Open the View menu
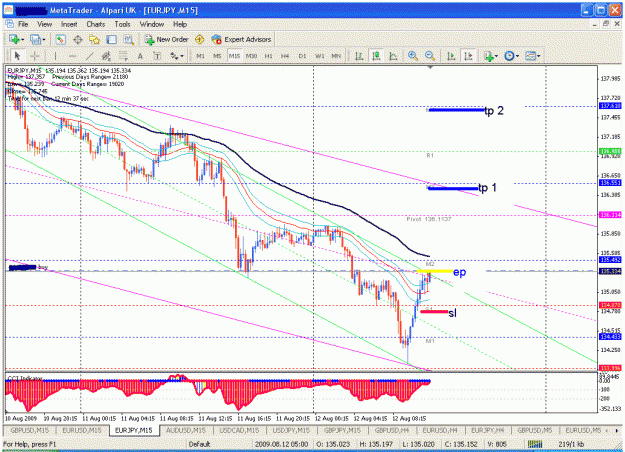The width and height of the screenshot is (625, 452). 45,24
